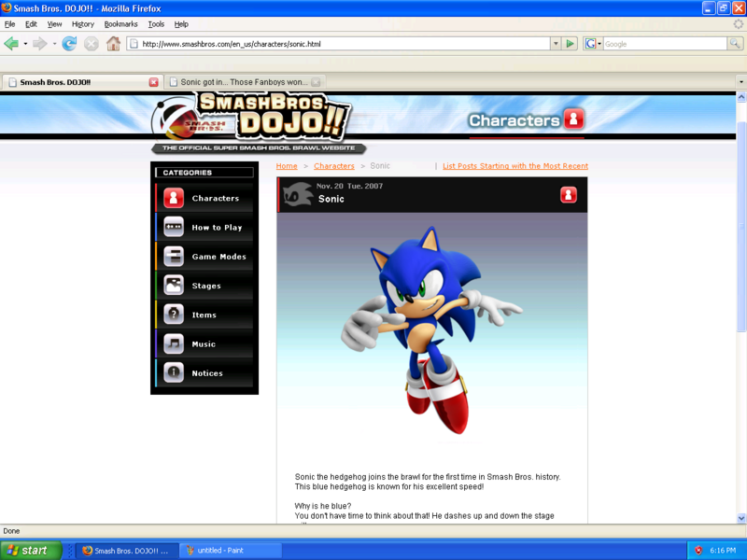
Task: Click the Google search input field
Action: (665, 44)
